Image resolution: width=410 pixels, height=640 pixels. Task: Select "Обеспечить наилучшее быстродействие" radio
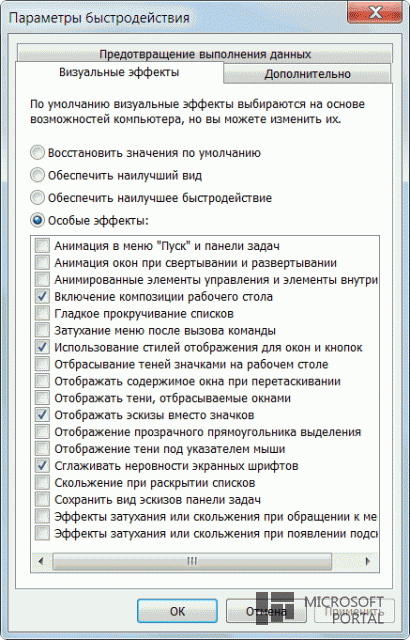(x=37, y=198)
